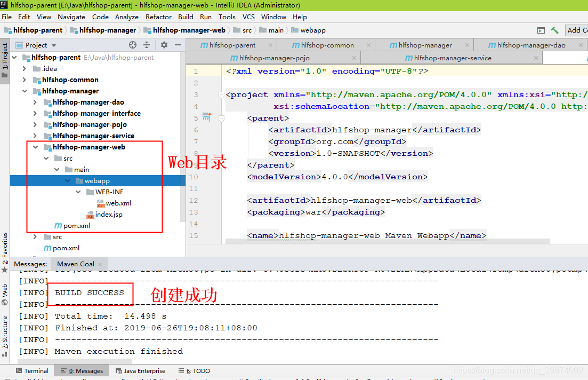
Task: Collapse the hlfshop-manager-web module
Action: [35, 147]
